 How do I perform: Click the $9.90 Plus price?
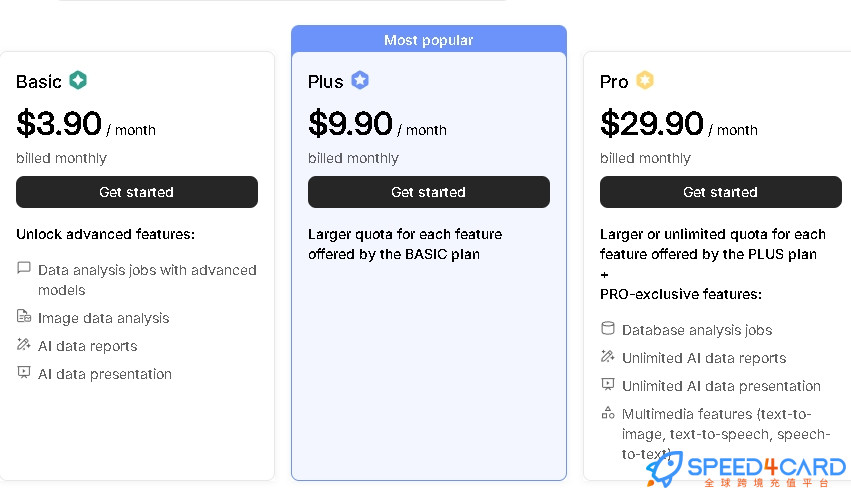(x=350, y=123)
